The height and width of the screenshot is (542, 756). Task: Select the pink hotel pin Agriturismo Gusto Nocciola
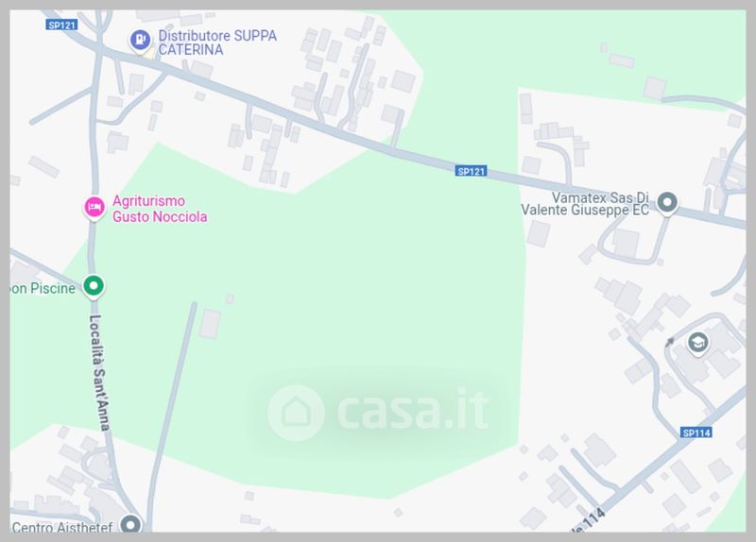click(94, 208)
